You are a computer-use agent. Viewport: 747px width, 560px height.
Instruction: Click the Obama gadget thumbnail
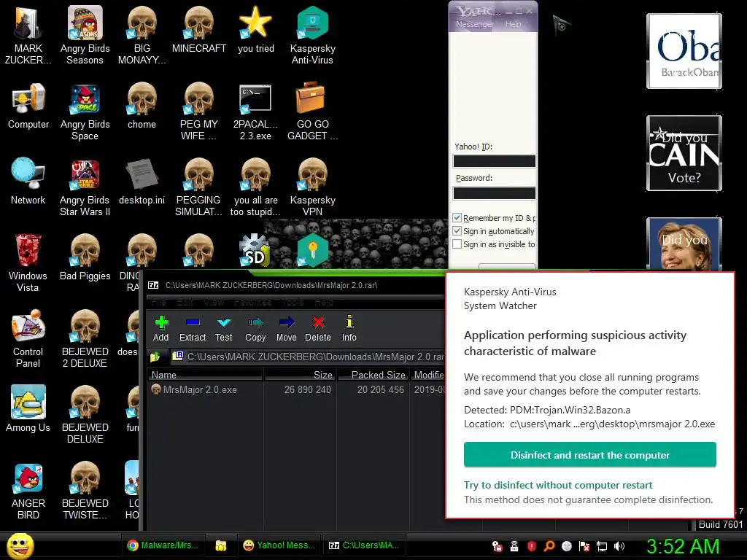coord(684,51)
